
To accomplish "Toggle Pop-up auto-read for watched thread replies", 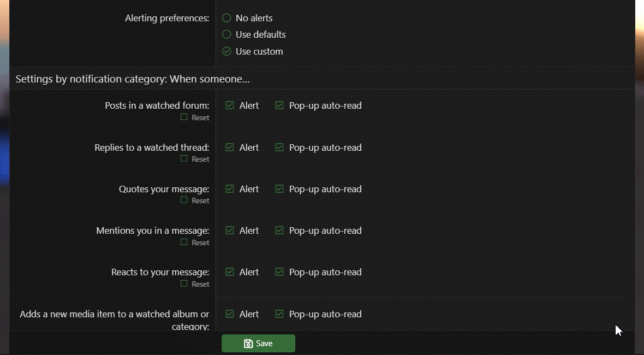I will [x=279, y=147].
